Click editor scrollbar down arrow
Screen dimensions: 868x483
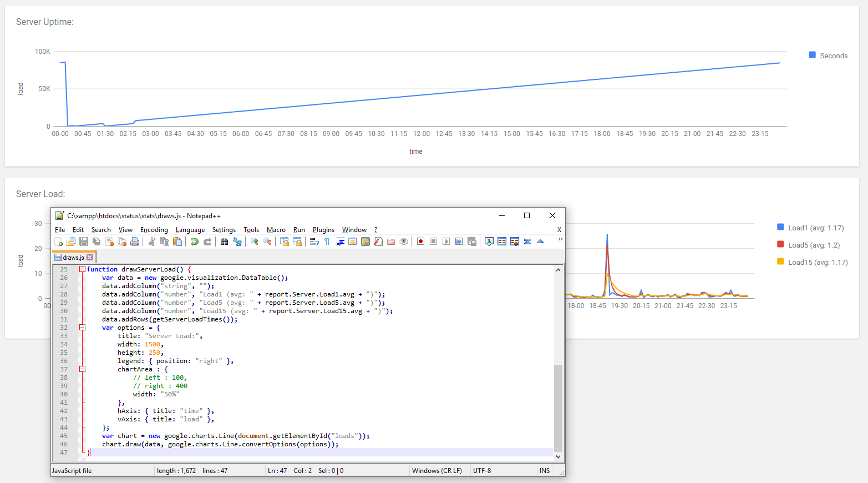pyautogui.click(x=558, y=457)
